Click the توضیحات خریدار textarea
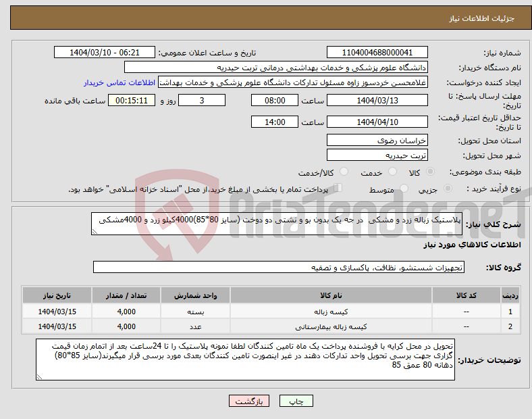The image size is (532, 419). pyautogui.click(x=245, y=360)
